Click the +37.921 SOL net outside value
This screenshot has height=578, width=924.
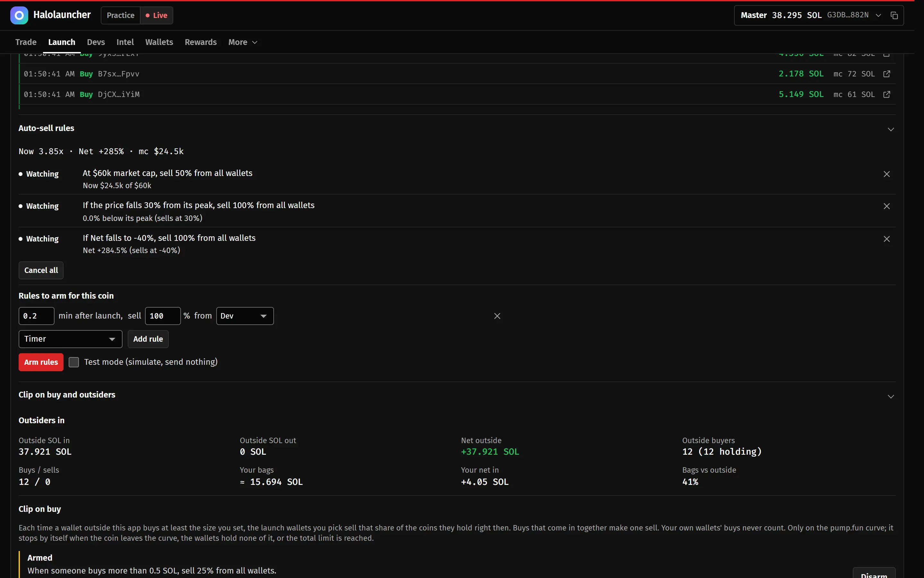pos(490,452)
